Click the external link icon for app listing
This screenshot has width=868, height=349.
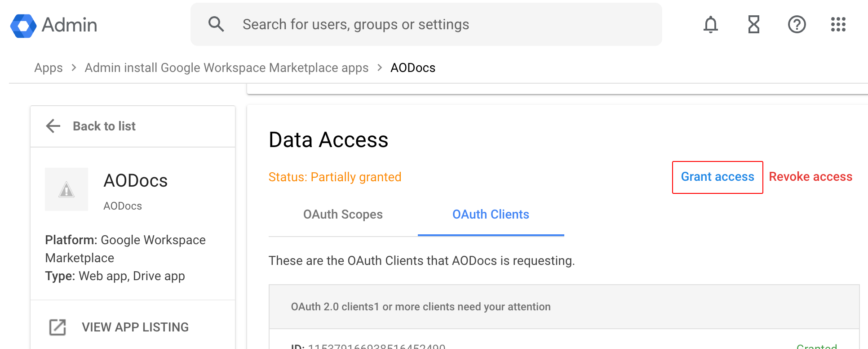click(58, 327)
